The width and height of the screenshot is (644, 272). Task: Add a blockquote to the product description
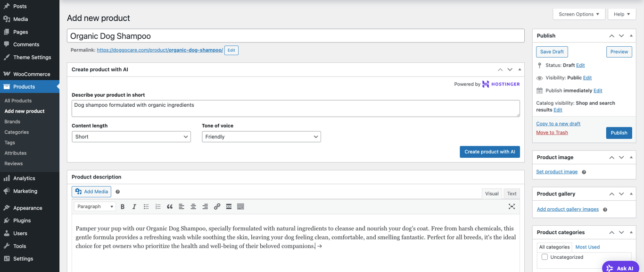pyautogui.click(x=169, y=206)
